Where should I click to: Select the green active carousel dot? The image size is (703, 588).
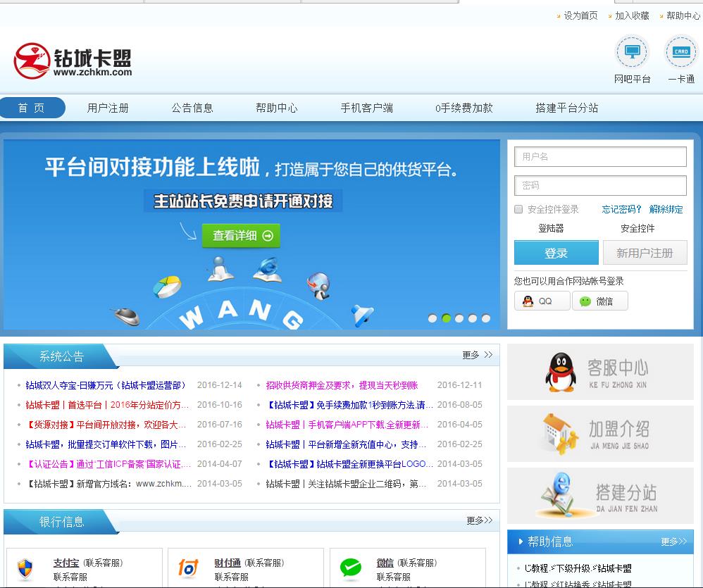coord(446,318)
